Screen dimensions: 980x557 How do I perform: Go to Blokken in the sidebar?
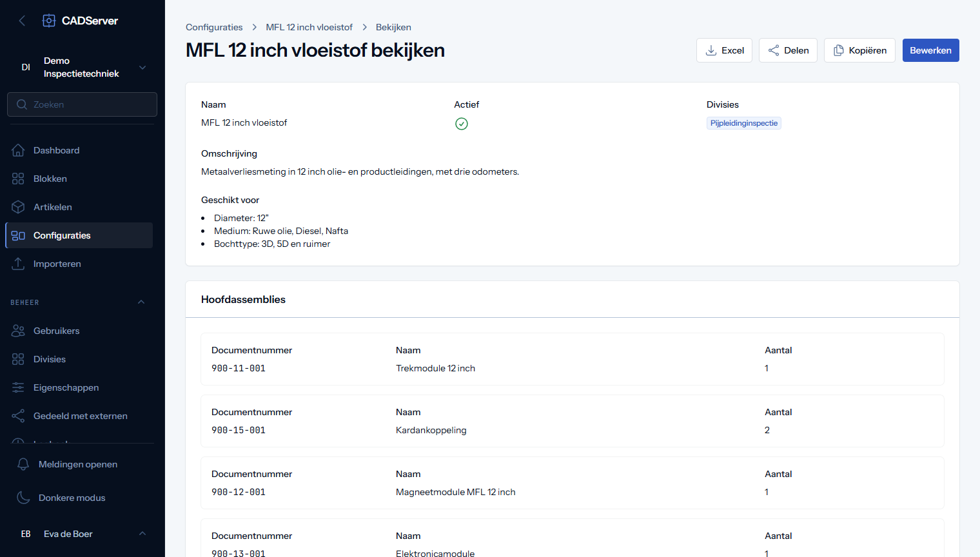tap(79, 179)
